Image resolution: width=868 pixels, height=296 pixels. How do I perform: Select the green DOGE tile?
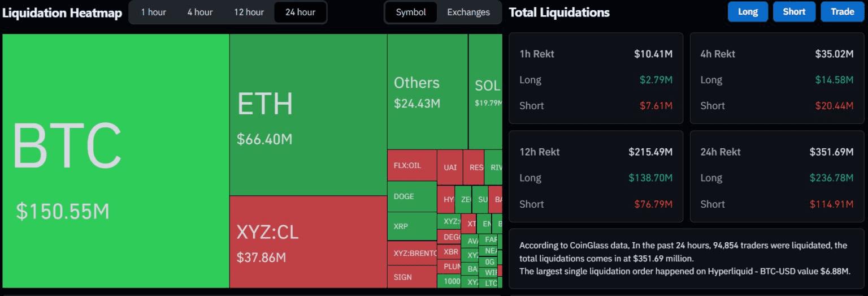[412, 196]
